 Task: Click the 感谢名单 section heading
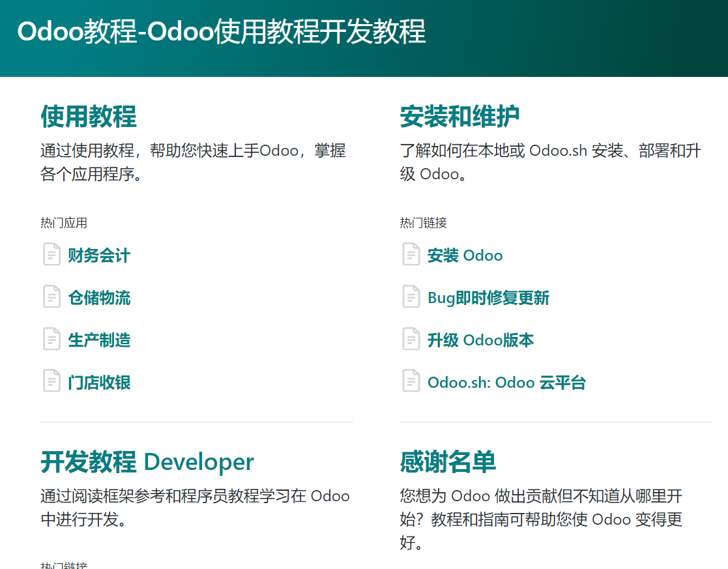pos(448,461)
